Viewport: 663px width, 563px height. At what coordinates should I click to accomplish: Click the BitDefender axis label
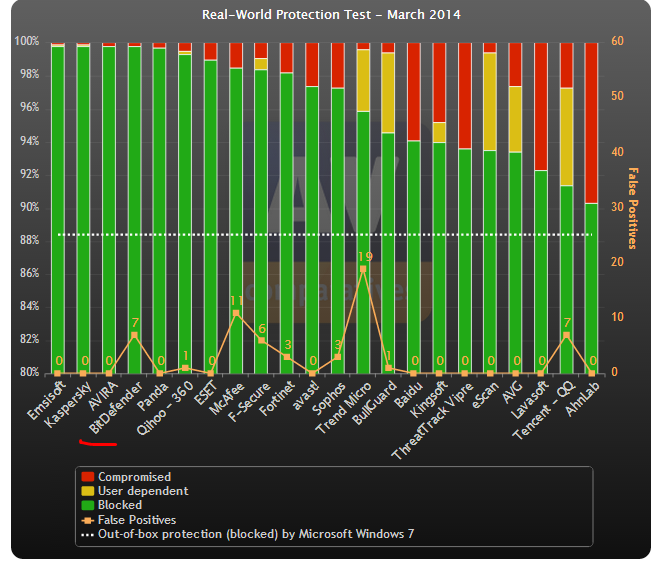click(116, 408)
